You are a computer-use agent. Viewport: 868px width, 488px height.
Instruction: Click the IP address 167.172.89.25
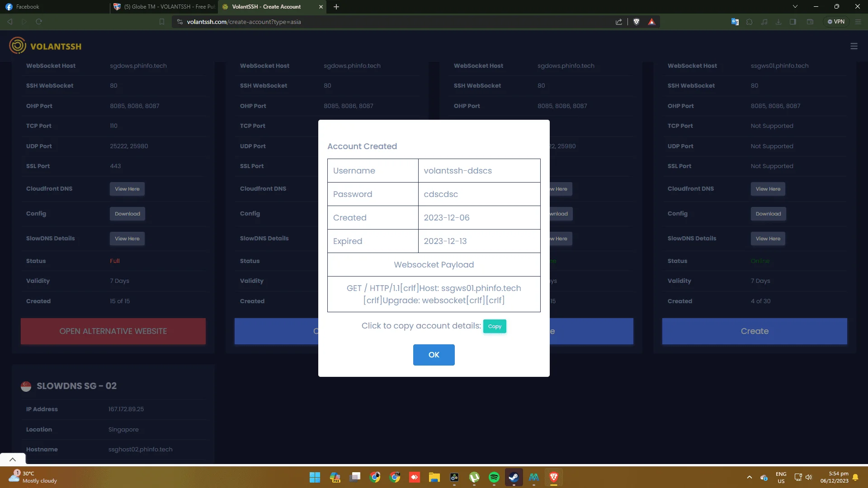tap(126, 409)
